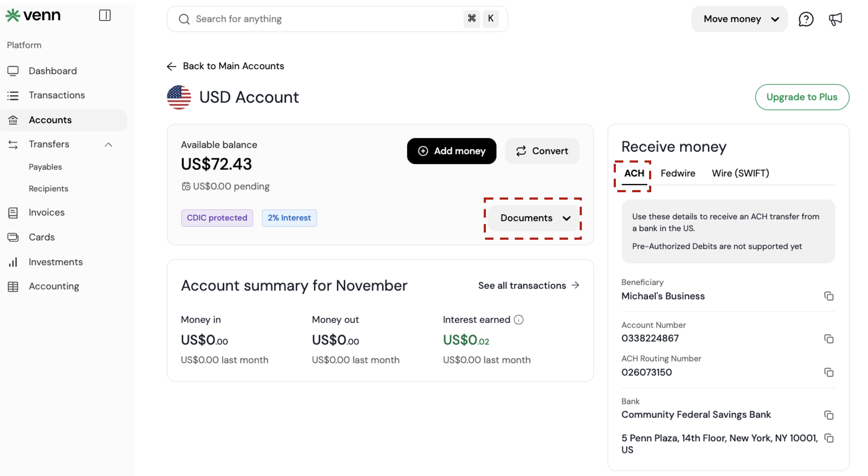Open See all transactions link
The image size is (868, 476).
tap(529, 286)
